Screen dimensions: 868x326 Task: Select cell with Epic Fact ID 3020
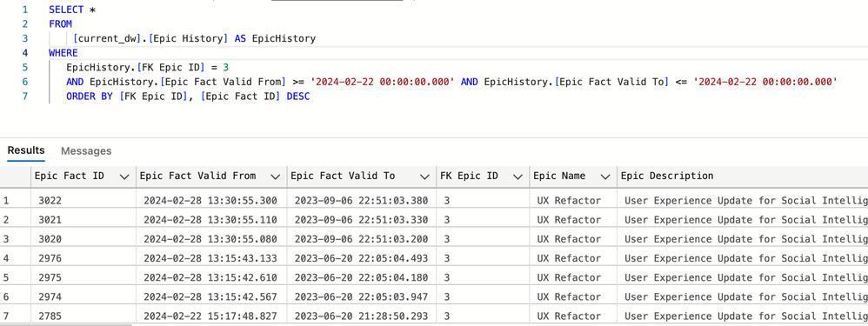coord(83,239)
